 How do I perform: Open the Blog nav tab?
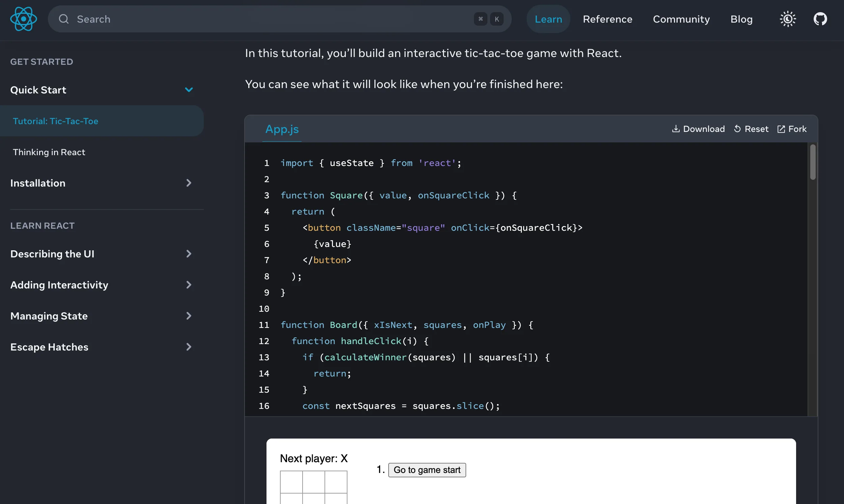(x=741, y=19)
